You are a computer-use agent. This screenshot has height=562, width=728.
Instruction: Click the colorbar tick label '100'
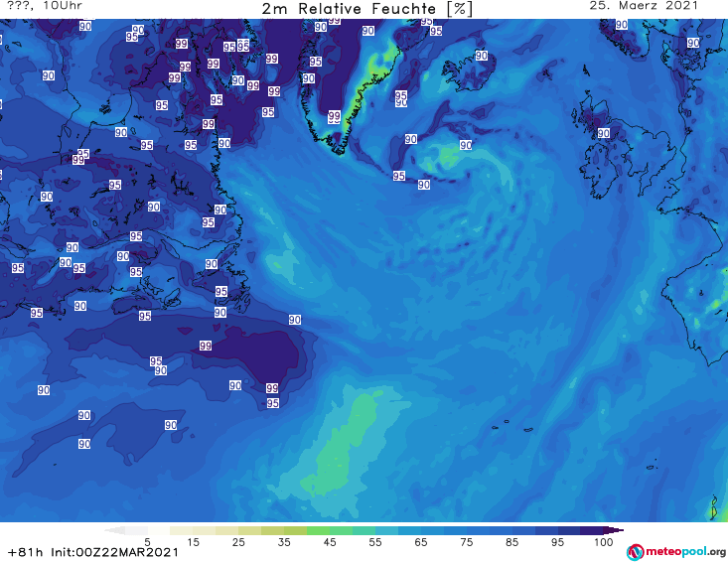click(604, 542)
